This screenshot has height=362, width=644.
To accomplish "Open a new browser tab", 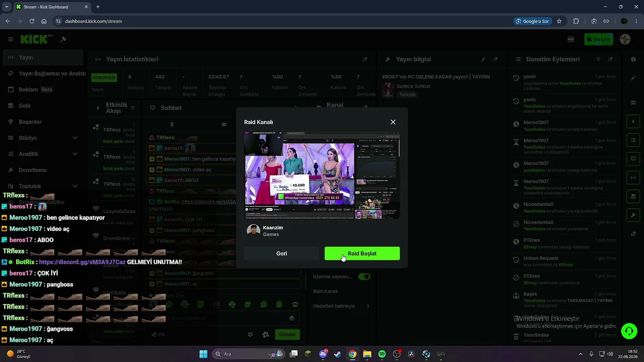I will tap(98, 7).
